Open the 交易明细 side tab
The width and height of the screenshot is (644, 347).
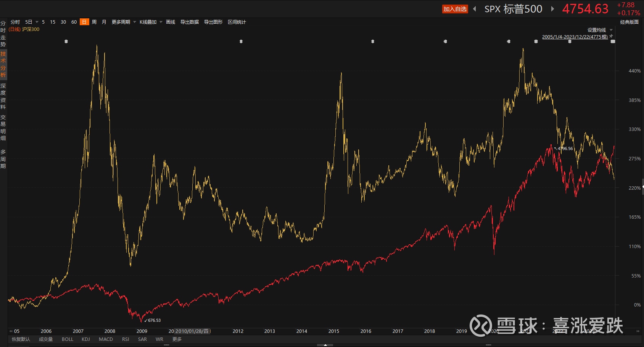pyautogui.click(x=3, y=128)
